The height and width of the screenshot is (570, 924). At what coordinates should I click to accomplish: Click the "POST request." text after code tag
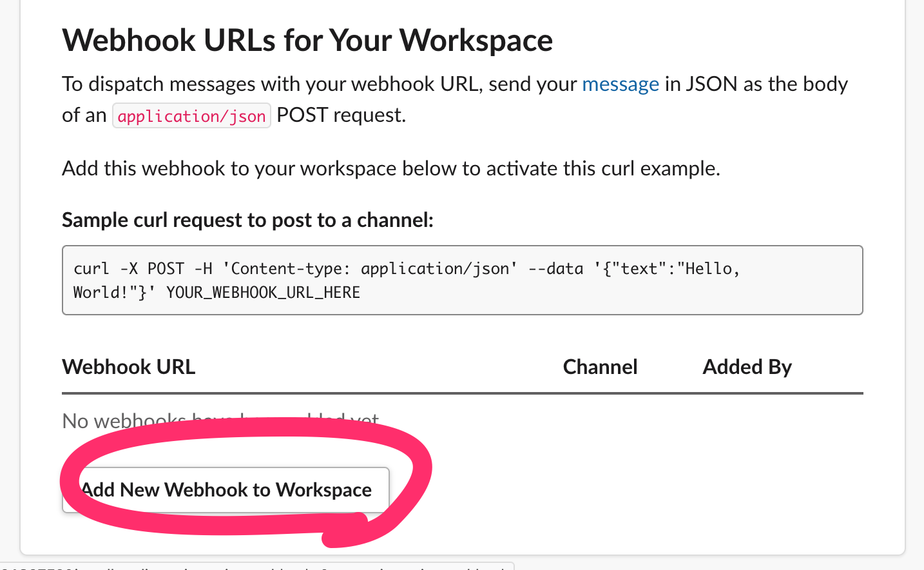pos(341,115)
